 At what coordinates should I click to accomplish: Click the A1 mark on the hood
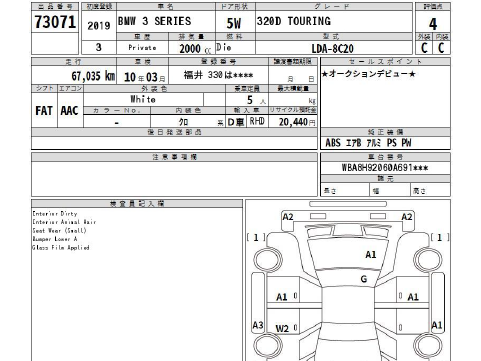click(x=371, y=255)
